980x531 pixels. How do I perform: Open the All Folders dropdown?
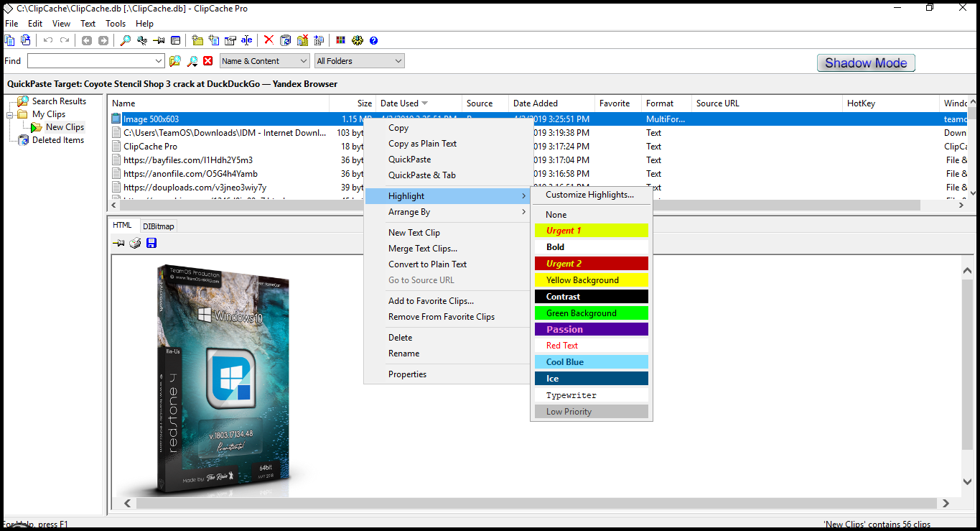click(x=360, y=61)
